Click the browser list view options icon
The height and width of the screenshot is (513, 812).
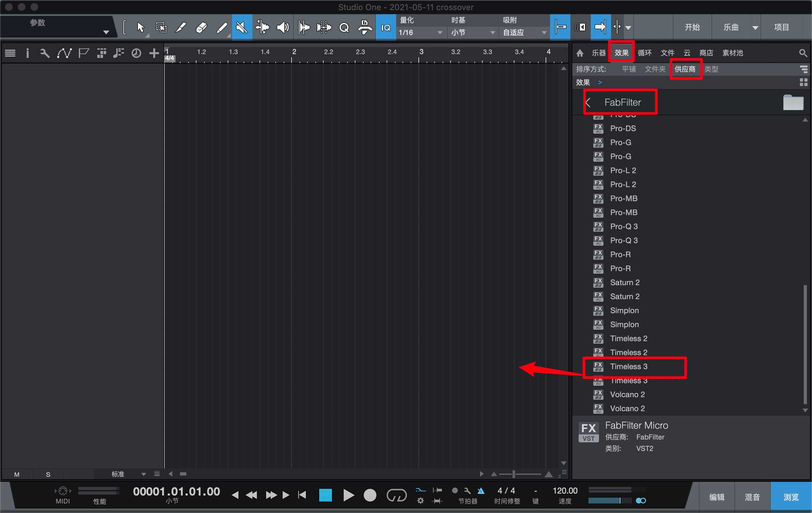click(803, 69)
